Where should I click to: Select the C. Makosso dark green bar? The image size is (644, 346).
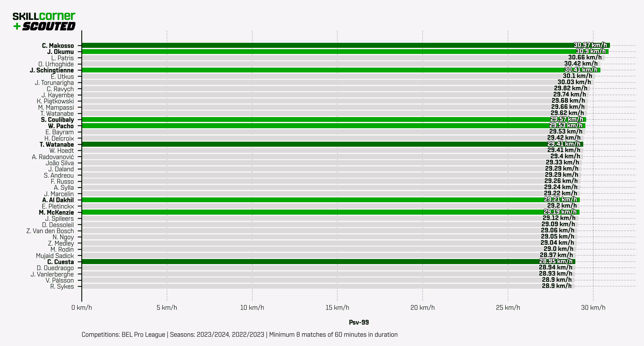tap(317, 45)
